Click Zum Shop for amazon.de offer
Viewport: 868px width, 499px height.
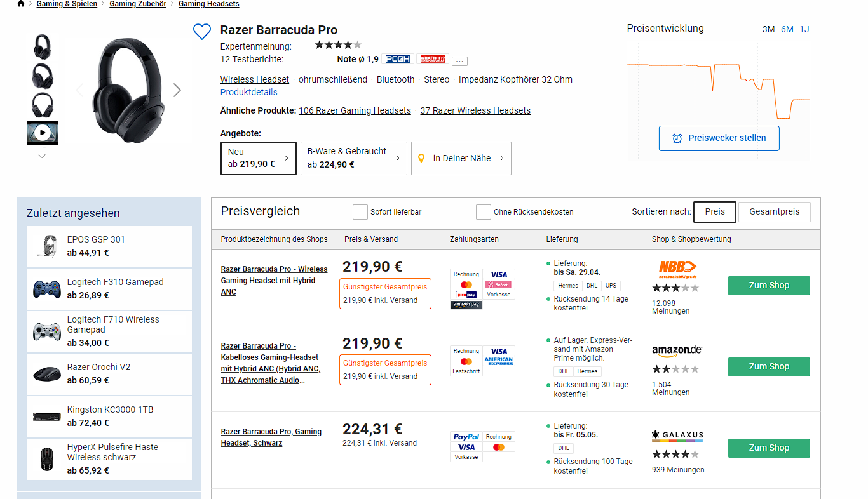click(x=769, y=367)
